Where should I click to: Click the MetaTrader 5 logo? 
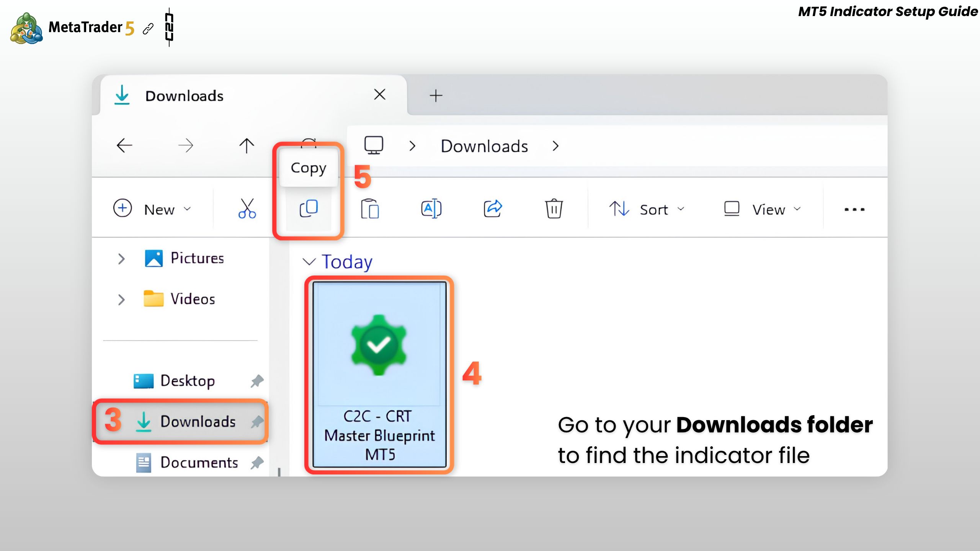pyautogui.click(x=73, y=28)
